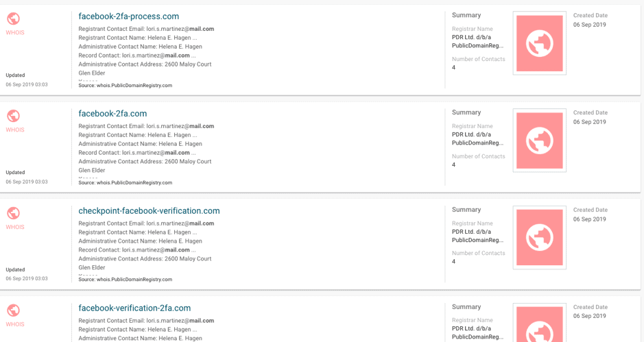
Task: Open globe thumbnail of facebook-verification-2fa.com record
Action: coord(540,323)
